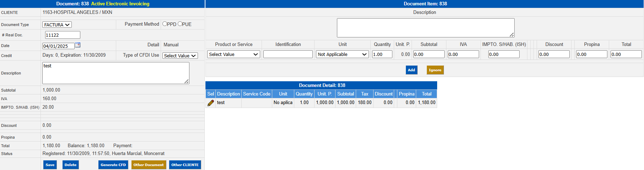The width and height of the screenshot is (644, 170).
Task: Click into the Identification text field
Action: [x=288, y=54]
